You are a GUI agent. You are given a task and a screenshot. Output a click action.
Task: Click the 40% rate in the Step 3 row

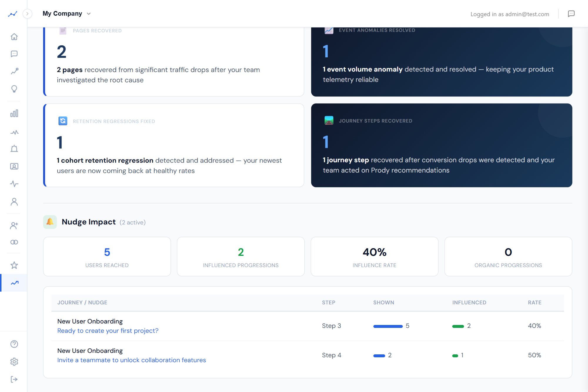(x=534, y=326)
